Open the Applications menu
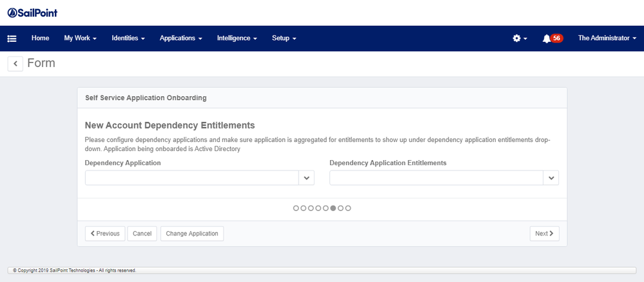 [x=181, y=39]
